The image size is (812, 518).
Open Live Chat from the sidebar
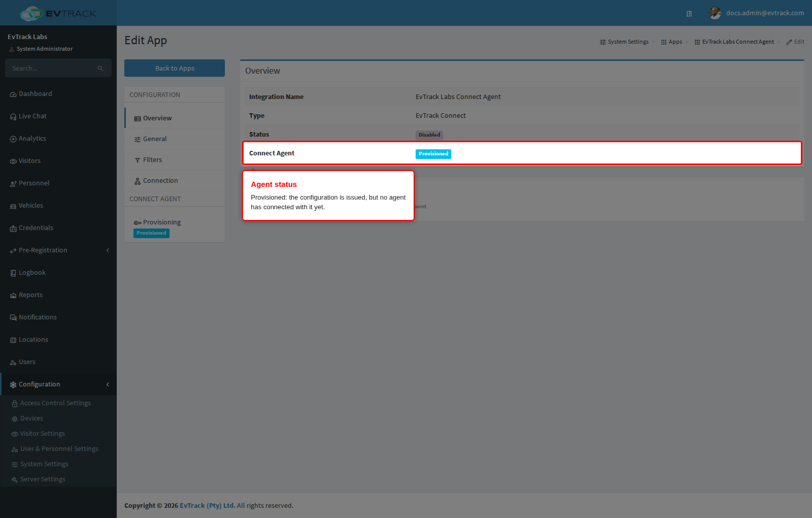58,116
